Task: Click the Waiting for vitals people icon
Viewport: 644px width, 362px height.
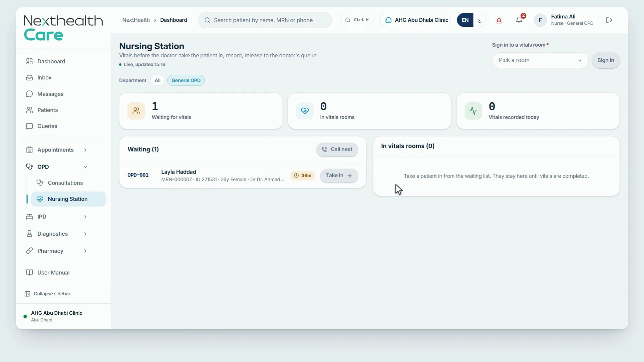Action: coord(136,111)
